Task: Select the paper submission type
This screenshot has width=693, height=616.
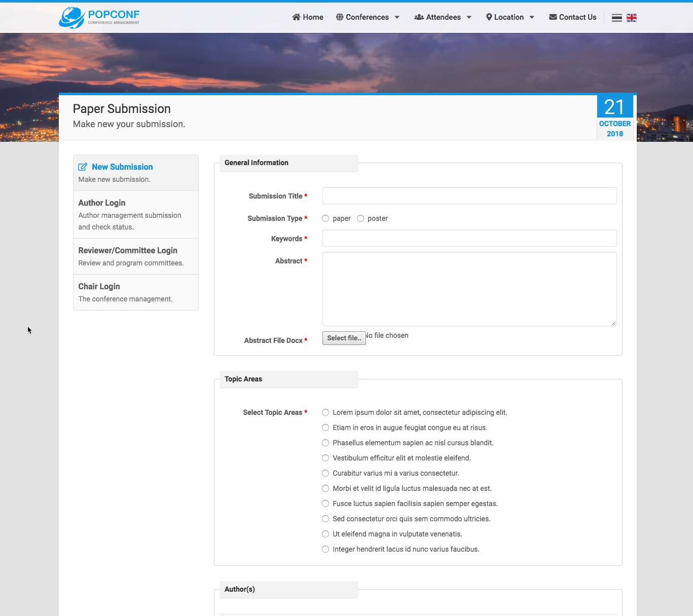Action: (x=325, y=218)
